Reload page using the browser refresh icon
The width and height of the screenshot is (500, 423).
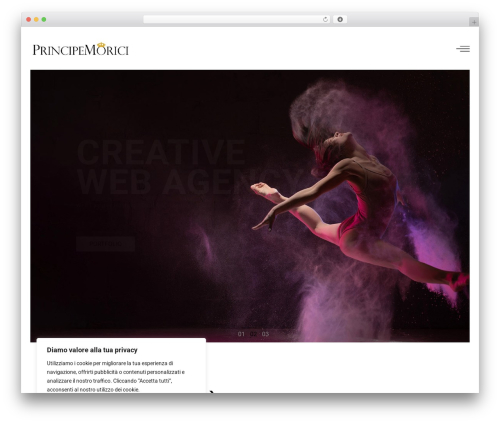(x=325, y=20)
